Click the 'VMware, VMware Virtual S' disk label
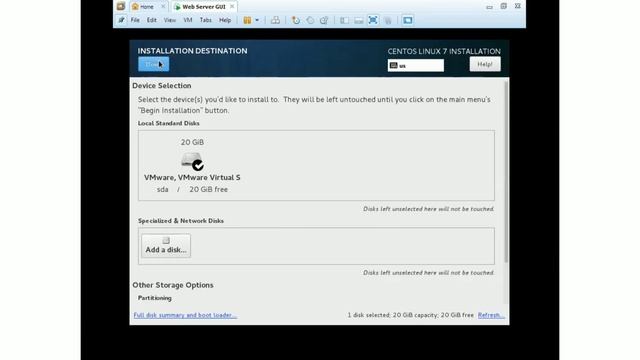This screenshot has height=360, width=640. click(192, 177)
